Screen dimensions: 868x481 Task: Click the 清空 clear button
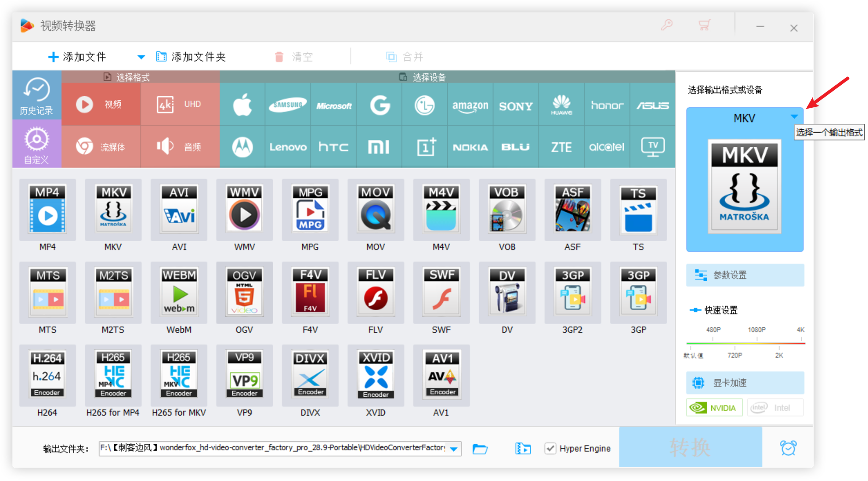(293, 57)
